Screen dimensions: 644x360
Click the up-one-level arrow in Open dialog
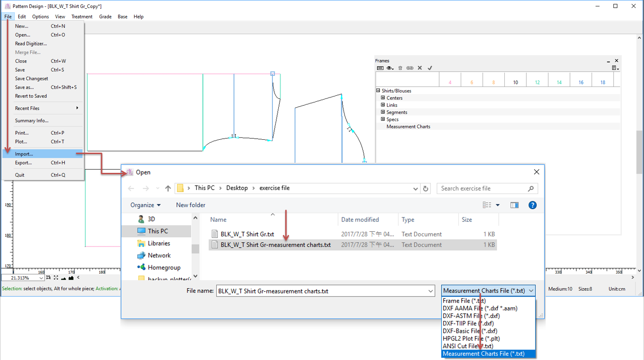pos(168,188)
